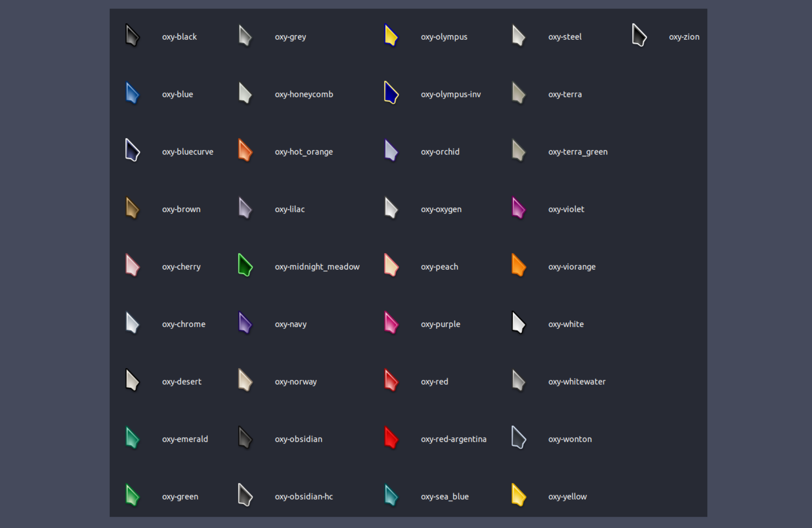Viewport: 812px width, 528px height.
Task: Pick the oxy-bluecurve cursor icon
Action: [x=132, y=150]
